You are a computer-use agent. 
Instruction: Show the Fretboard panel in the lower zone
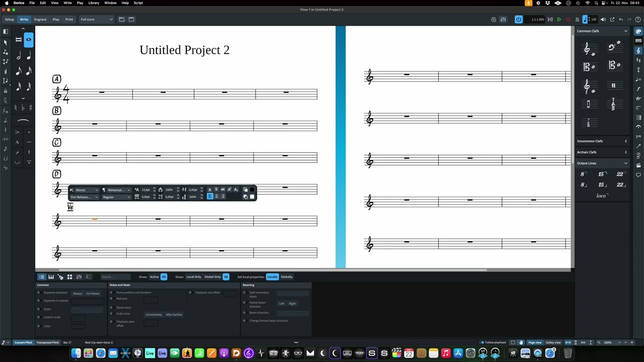[x=60, y=277]
